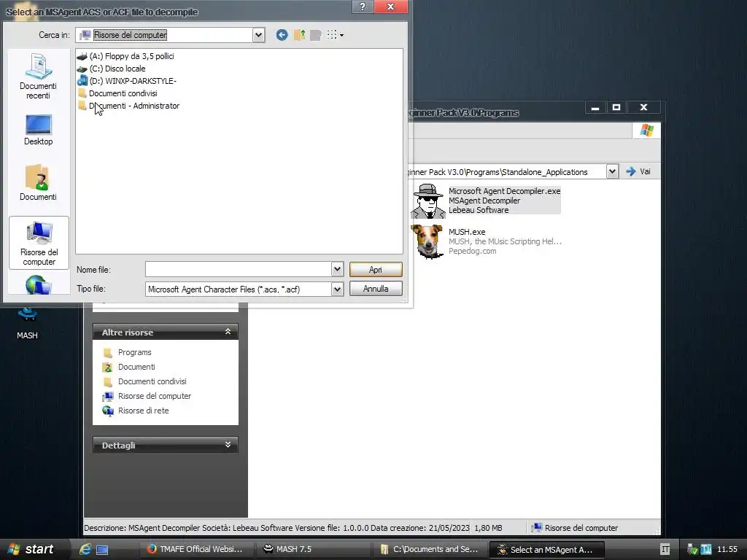
Task: Open Programs link in Altre risorse
Action: pyautogui.click(x=135, y=352)
